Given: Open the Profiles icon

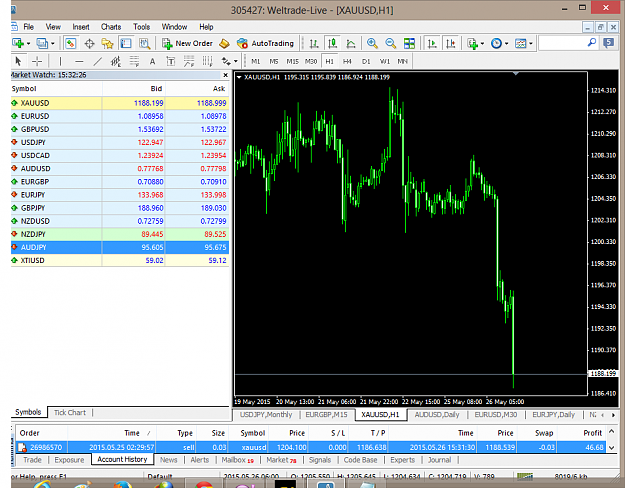Looking at the screenshot, I should pos(42,43).
